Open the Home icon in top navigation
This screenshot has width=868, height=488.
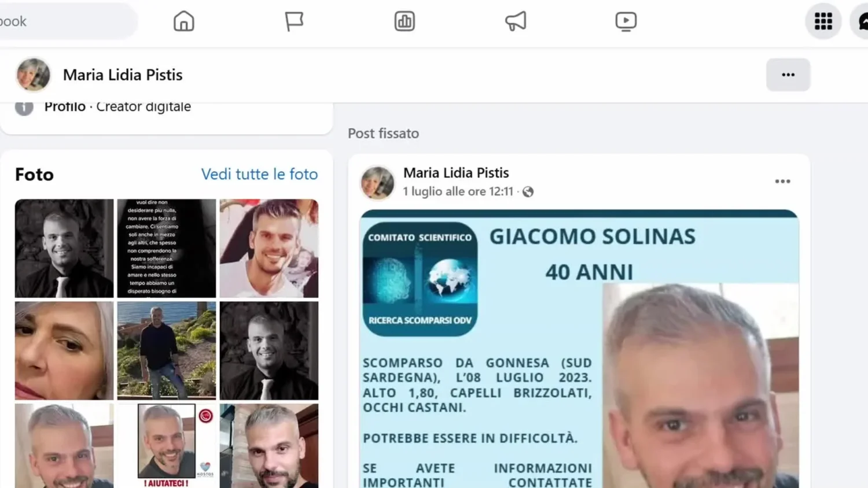pos(184,21)
